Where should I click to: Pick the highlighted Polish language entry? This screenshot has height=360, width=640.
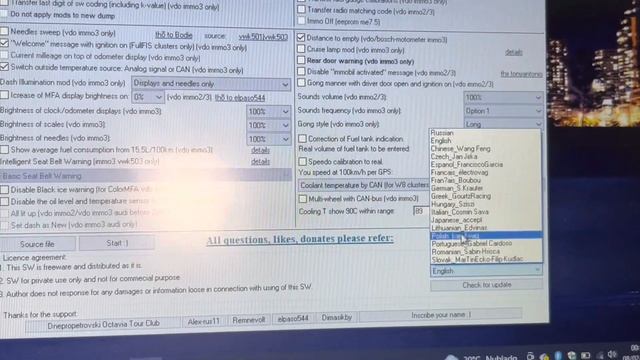click(x=486, y=236)
